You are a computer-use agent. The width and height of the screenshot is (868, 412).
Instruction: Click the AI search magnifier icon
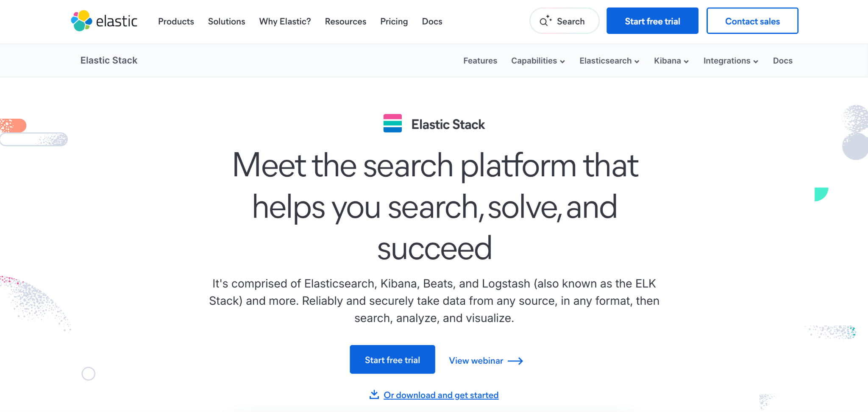[545, 21]
